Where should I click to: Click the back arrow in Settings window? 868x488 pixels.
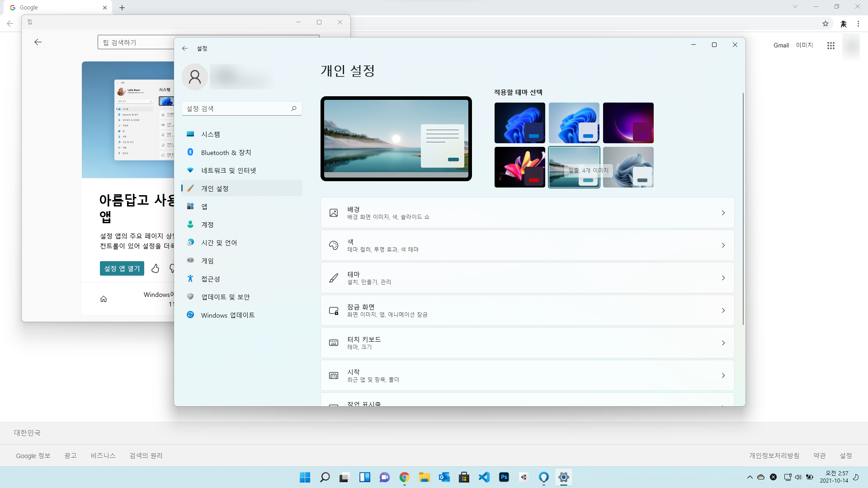[184, 48]
